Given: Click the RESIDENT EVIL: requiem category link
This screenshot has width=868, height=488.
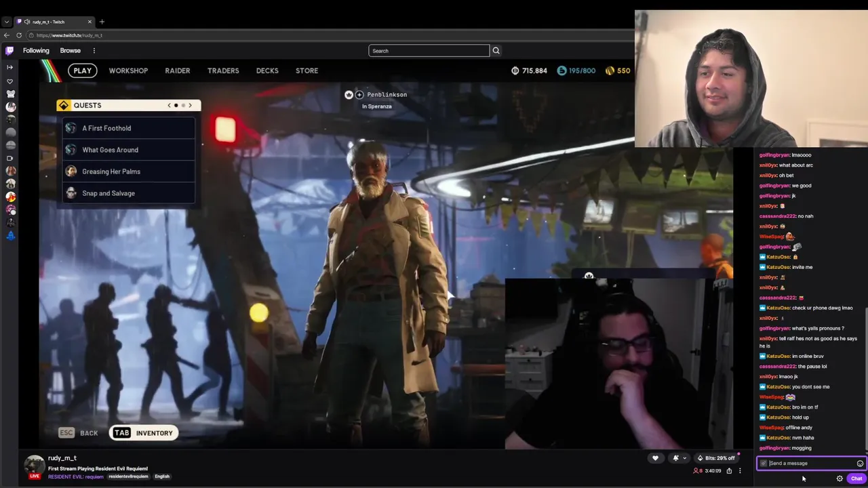Looking at the screenshot, I should pyautogui.click(x=76, y=476).
